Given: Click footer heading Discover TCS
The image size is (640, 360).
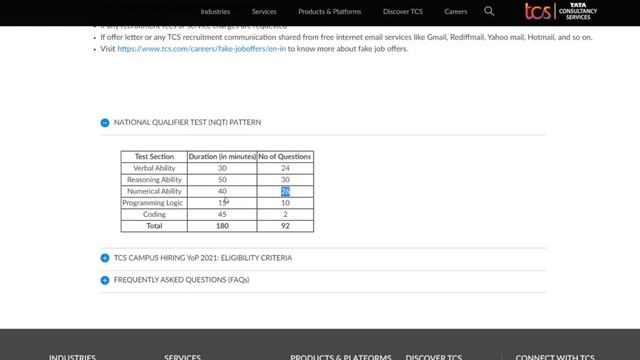Looking at the screenshot, I should [434, 357].
